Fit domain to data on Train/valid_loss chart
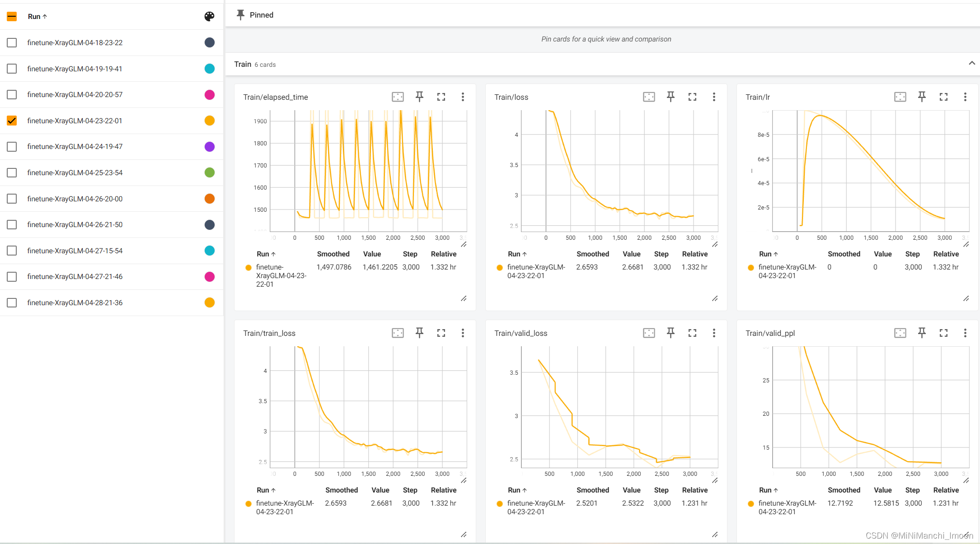Image resolution: width=980 pixels, height=544 pixels. click(x=649, y=333)
